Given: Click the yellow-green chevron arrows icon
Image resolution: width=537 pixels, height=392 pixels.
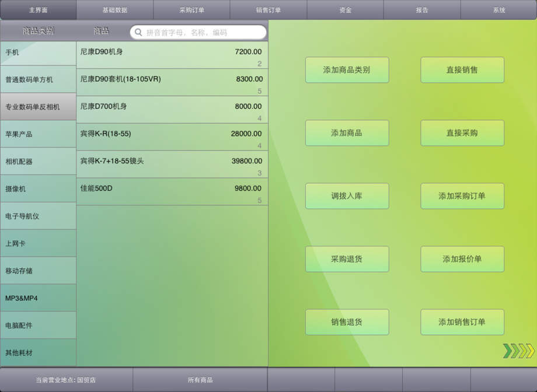Looking at the screenshot, I should (518, 351).
